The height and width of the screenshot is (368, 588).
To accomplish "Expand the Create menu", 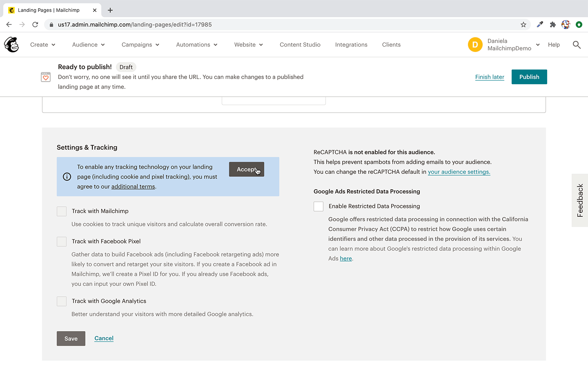I will (x=43, y=45).
